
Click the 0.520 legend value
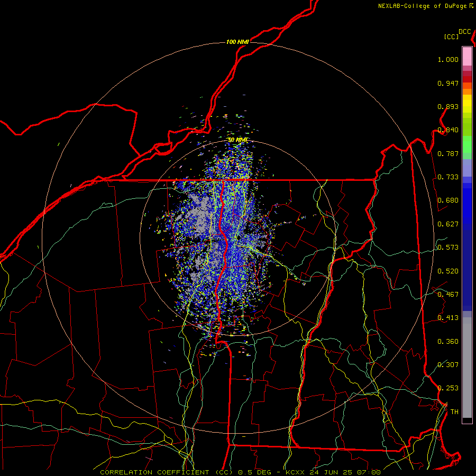coord(448,271)
